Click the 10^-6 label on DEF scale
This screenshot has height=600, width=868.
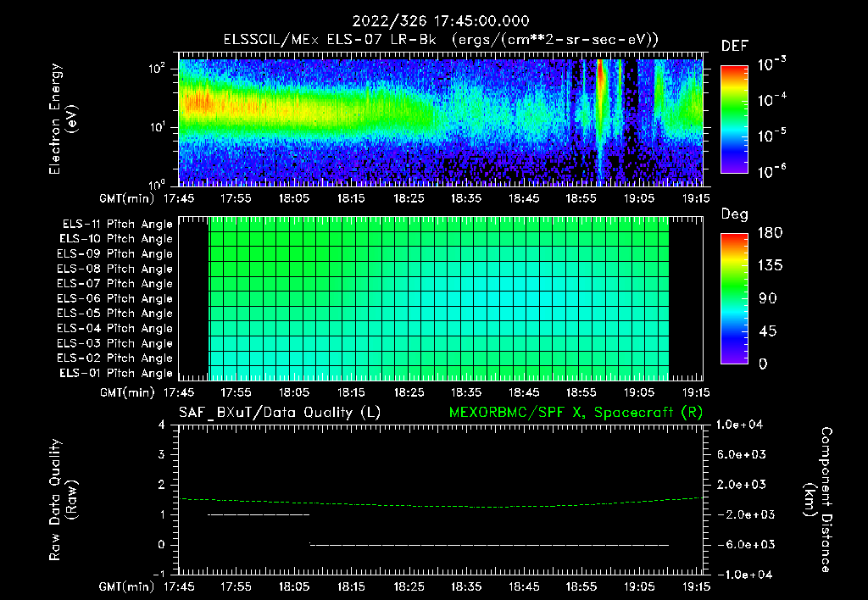tap(771, 171)
